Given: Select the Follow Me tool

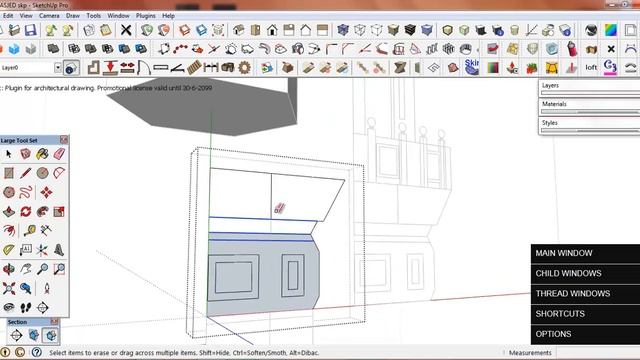Looking at the screenshot, I should pos(42,211).
